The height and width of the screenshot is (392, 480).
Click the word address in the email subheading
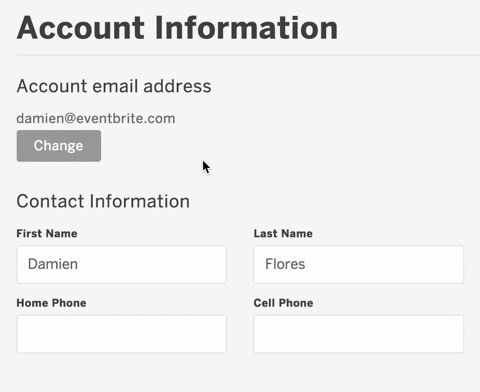[x=177, y=86]
